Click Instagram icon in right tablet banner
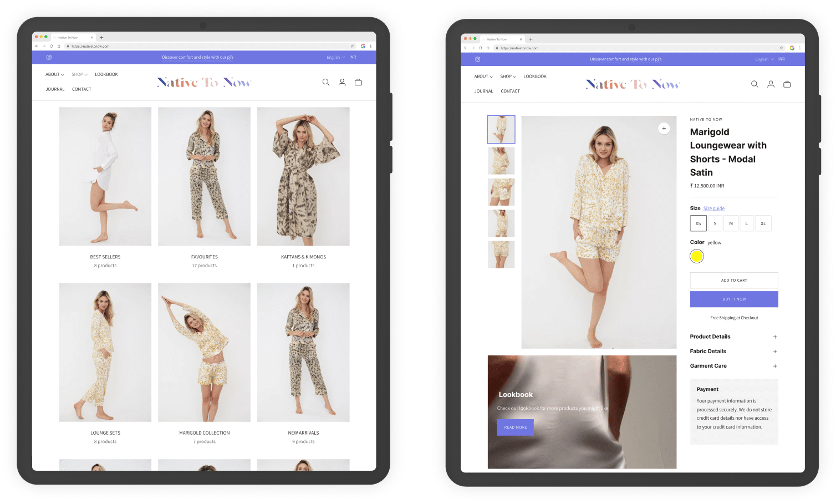 (478, 59)
